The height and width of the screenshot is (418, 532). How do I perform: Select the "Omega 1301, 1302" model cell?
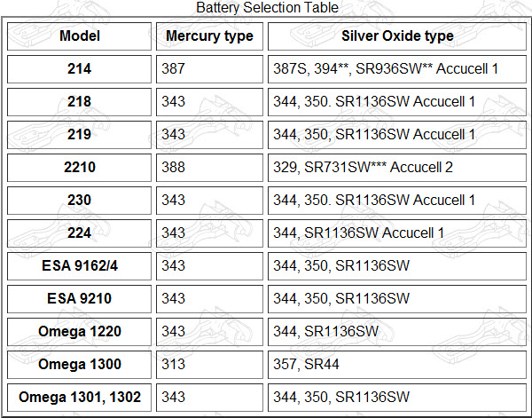pyautogui.click(x=80, y=398)
